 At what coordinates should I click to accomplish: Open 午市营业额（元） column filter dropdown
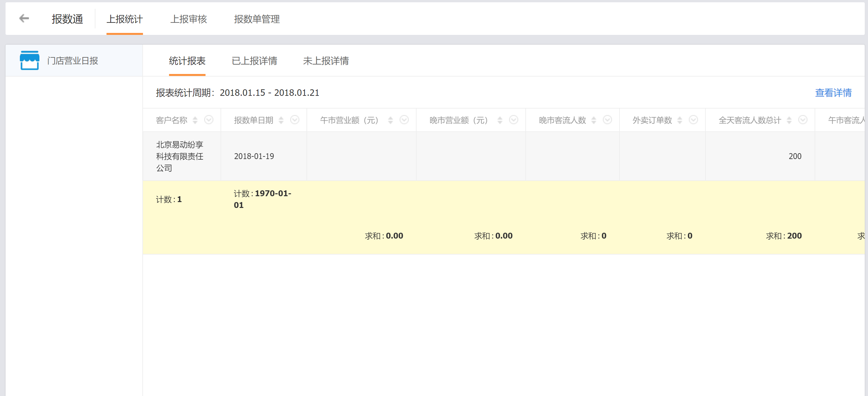pyautogui.click(x=404, y=120)
